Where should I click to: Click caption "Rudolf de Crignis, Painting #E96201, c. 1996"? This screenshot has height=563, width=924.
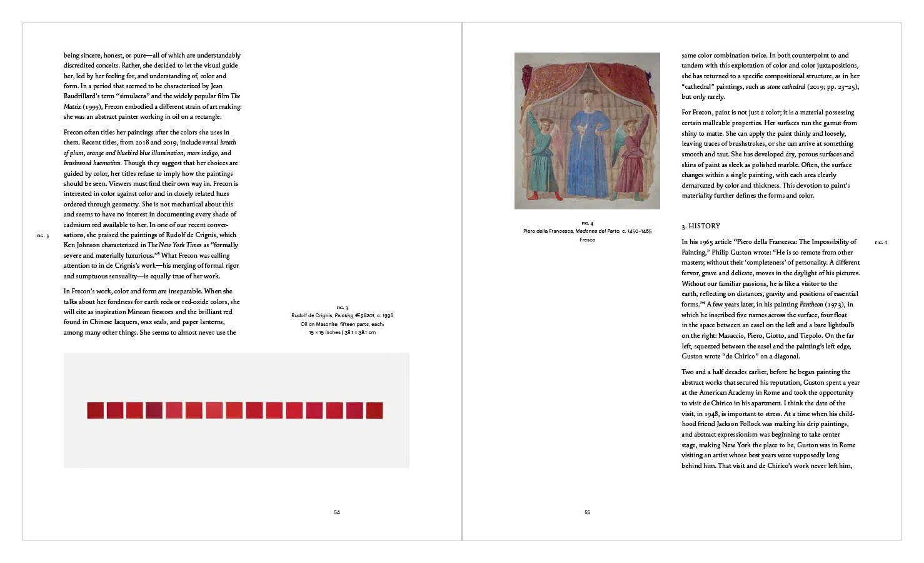click(x=342, y=316)
